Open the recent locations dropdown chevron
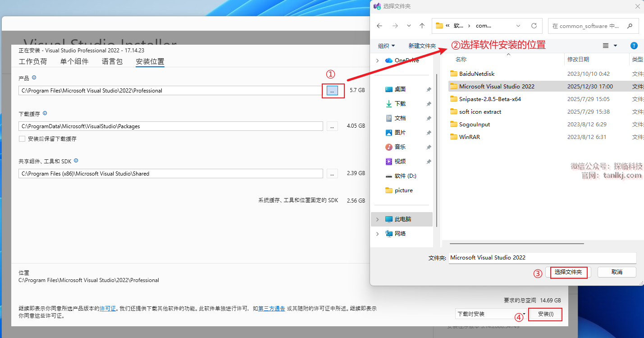The image size is (644, 338). pyautogui.click(x=409, y=26)
